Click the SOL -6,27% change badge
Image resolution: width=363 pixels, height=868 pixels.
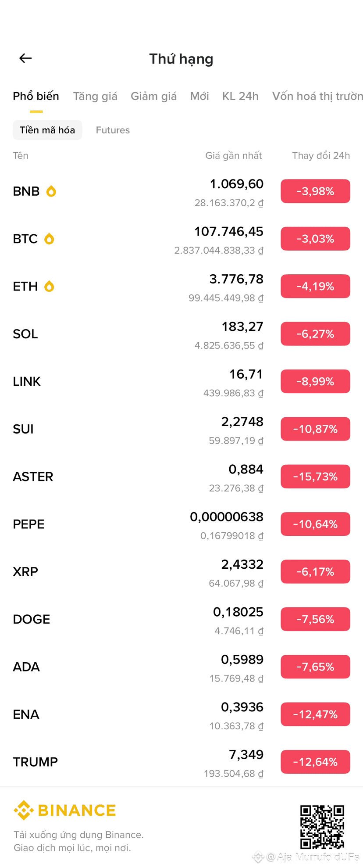click(315, 334)
